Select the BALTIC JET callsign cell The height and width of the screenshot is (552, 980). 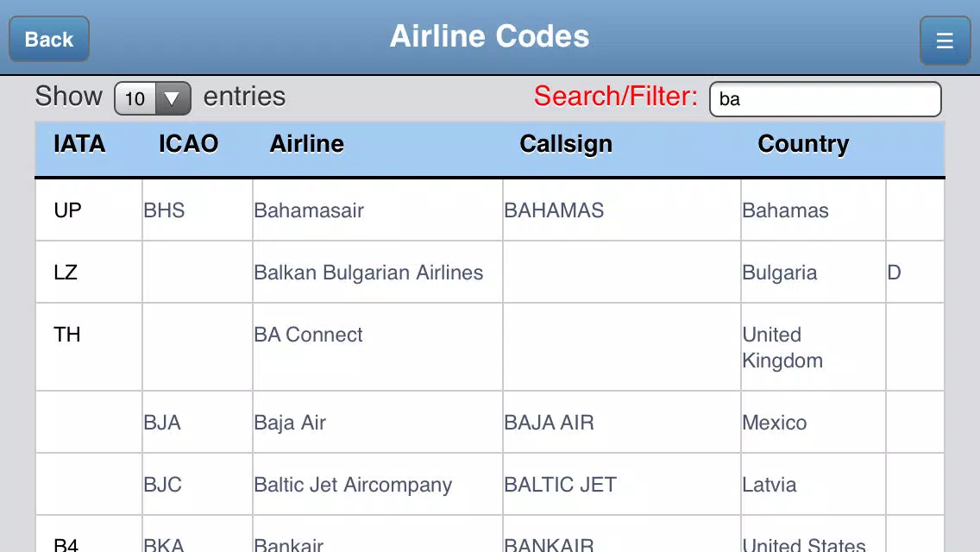coord(621,485)
